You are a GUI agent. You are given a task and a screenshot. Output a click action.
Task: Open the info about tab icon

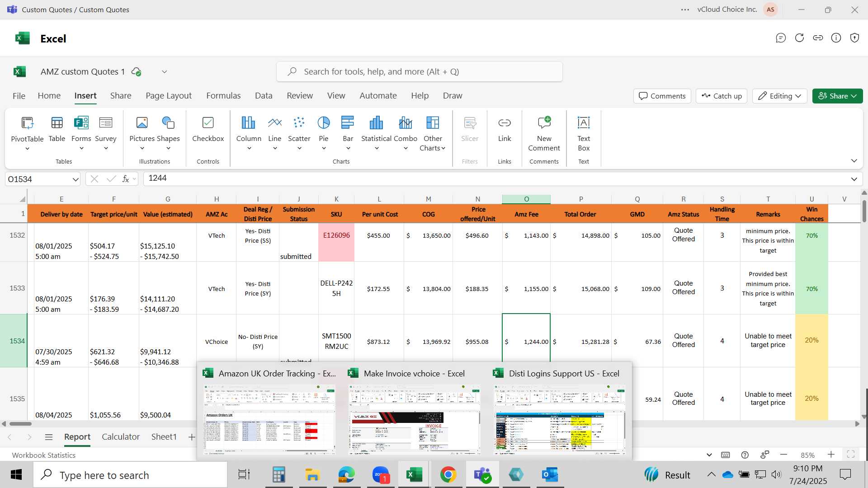(x=836, y=38)
